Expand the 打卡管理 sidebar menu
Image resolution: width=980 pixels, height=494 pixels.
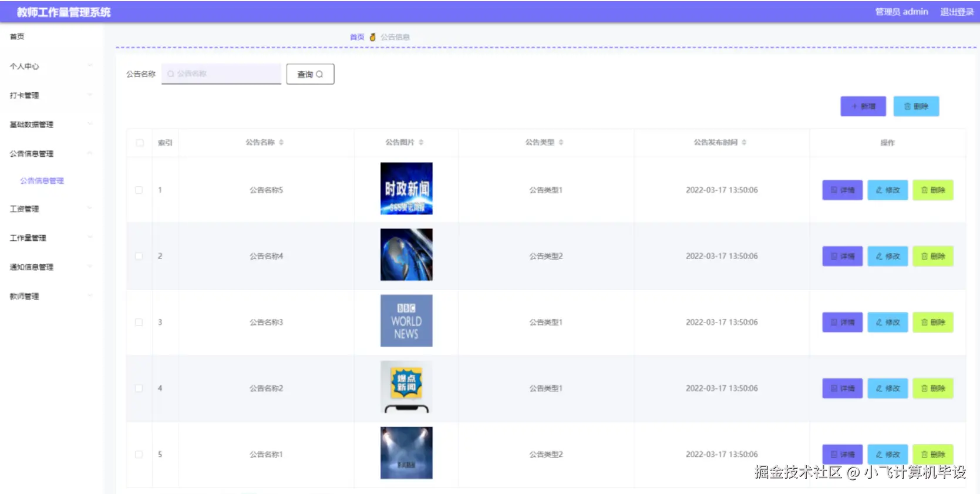[x=52, y=95]
